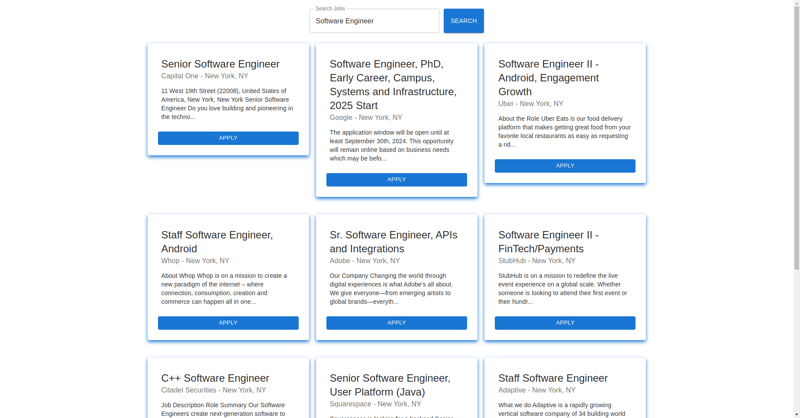Click the Citadel Securities - New York, NY text
Image resolution: width=800 pixels, height=418 pixels.
click(x=213, y=391)
